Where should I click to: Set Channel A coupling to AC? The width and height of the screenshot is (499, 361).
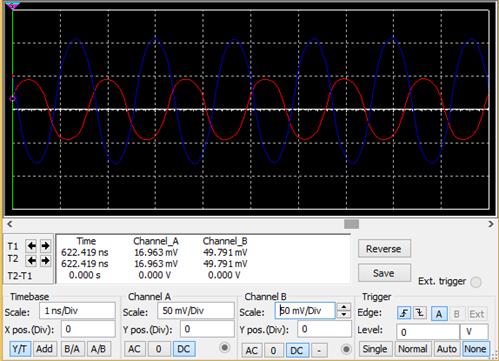point(134,349)
